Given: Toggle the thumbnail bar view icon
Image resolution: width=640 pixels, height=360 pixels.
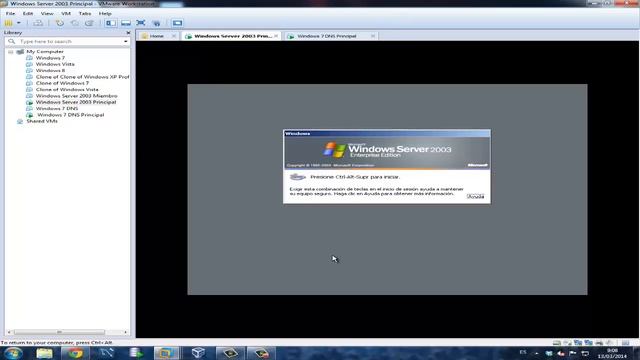Looking at the screenshot, I should (x=126, y=23).
